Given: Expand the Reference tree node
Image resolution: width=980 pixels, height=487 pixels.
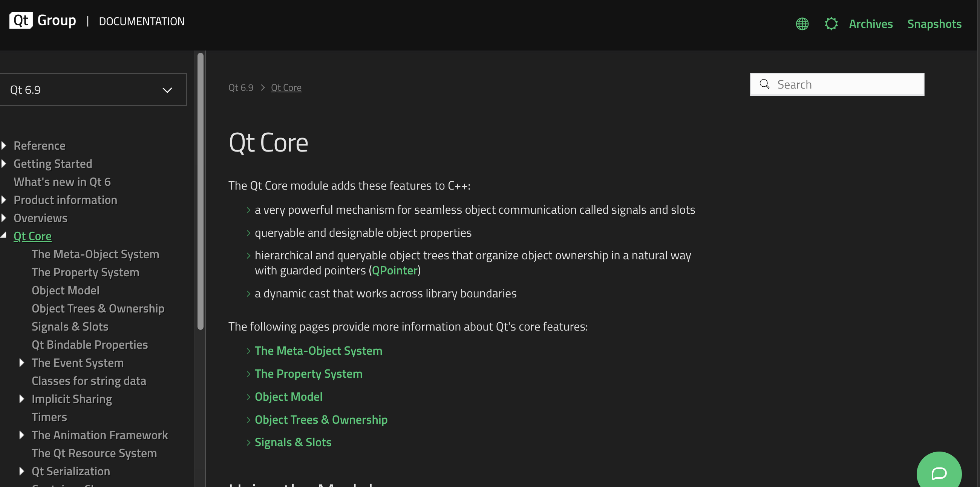Looking at the screenshot, I should pyautogui.click(x=4, y=146).
